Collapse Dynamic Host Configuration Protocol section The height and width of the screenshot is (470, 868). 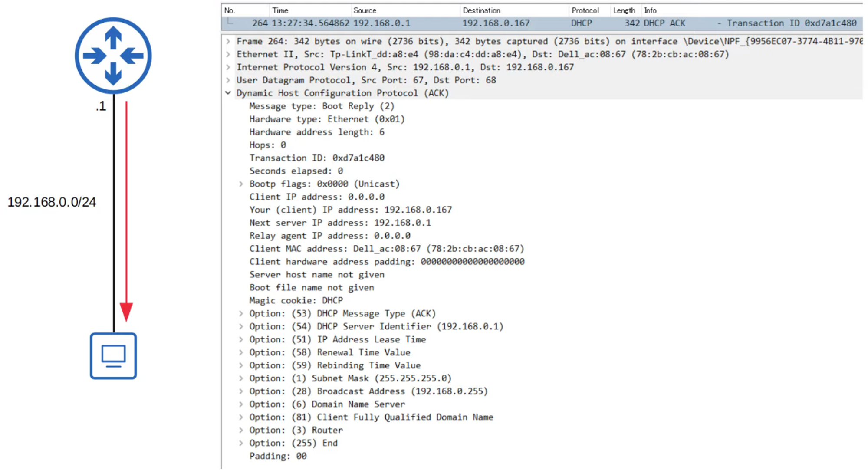click(x=228, y=93)
